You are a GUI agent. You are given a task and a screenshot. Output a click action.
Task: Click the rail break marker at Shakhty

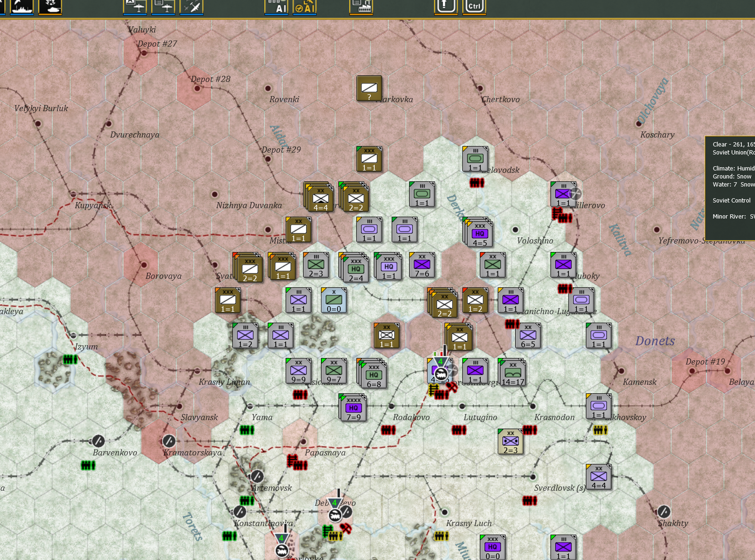[x=664, y=511]
